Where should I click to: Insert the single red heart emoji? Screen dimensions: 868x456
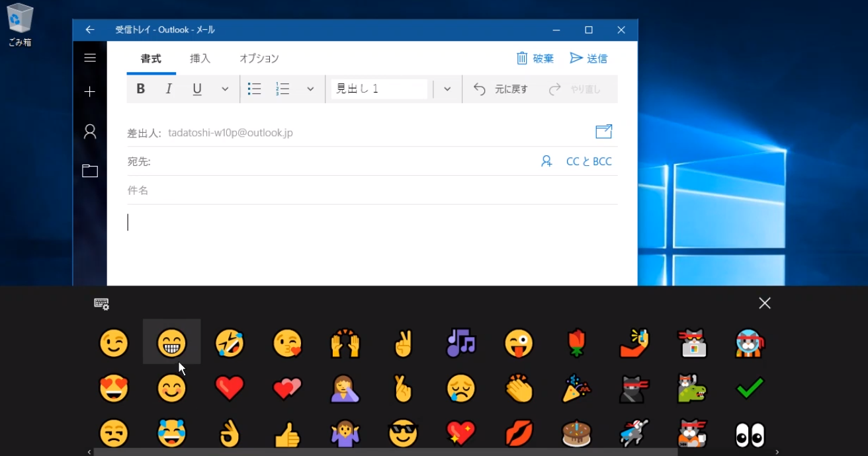230,389
